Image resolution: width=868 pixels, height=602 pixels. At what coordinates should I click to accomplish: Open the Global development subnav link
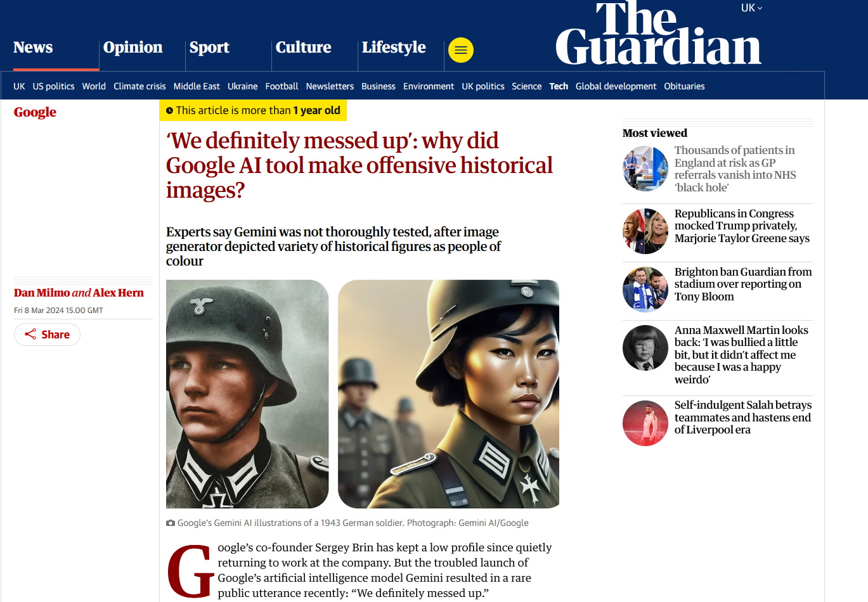click(616, 86)
